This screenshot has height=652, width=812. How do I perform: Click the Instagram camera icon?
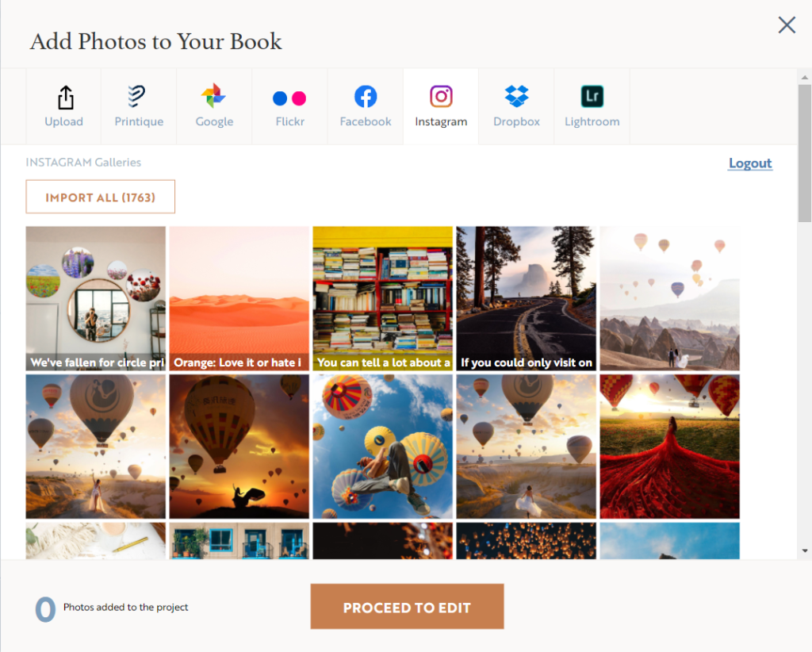pos(441,97)
